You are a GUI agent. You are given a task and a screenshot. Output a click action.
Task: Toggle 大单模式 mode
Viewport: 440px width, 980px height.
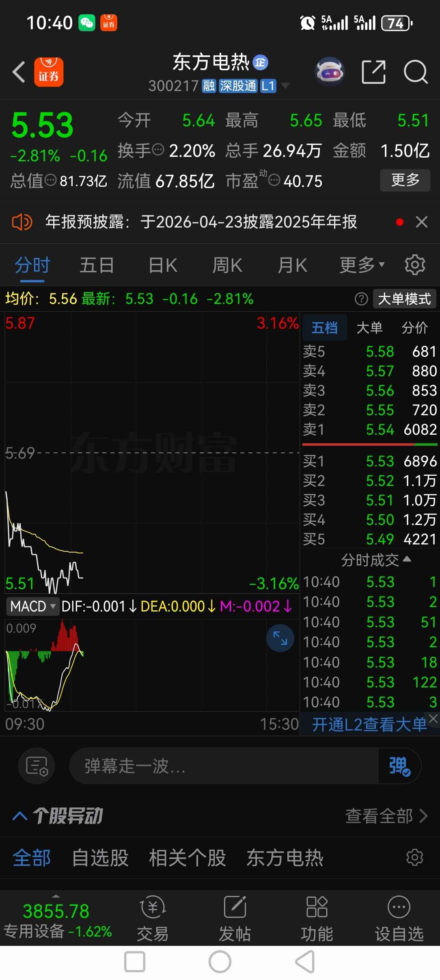(404, 299)
